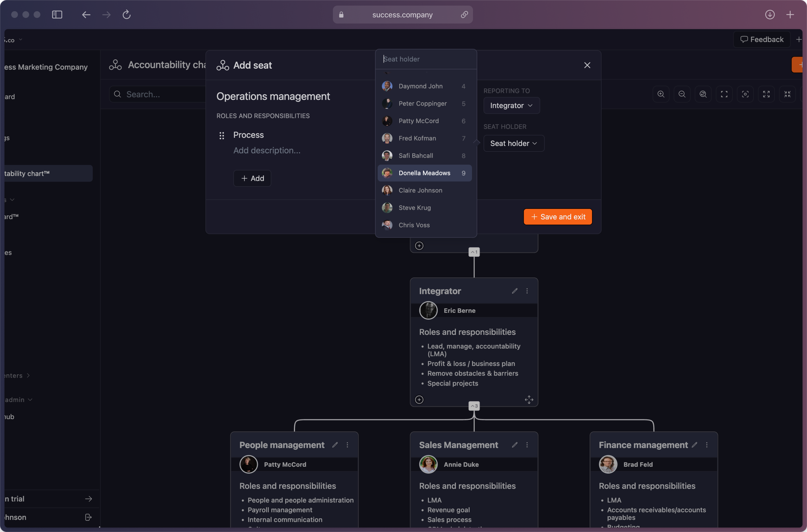This screenshot has height=532, width=807.
Task: Close the Add seat dialog
Action: [587, 65]
